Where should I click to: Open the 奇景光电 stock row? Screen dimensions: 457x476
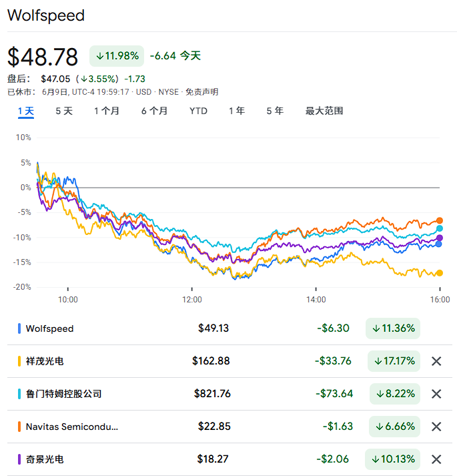coord(230,459)
